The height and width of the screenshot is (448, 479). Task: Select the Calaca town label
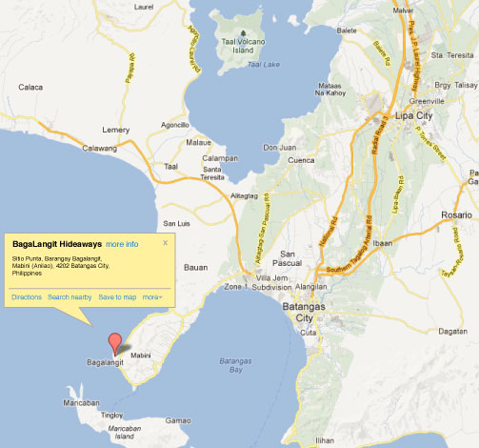30,87
